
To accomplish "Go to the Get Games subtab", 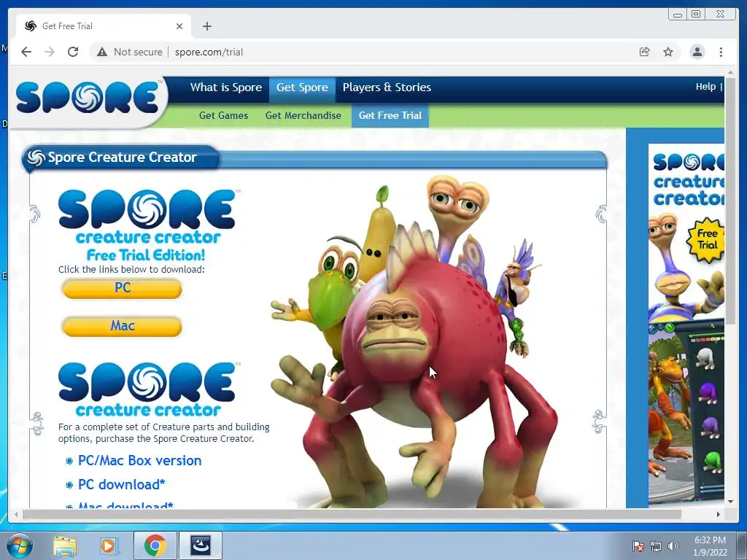I will [x=223, y=116].
